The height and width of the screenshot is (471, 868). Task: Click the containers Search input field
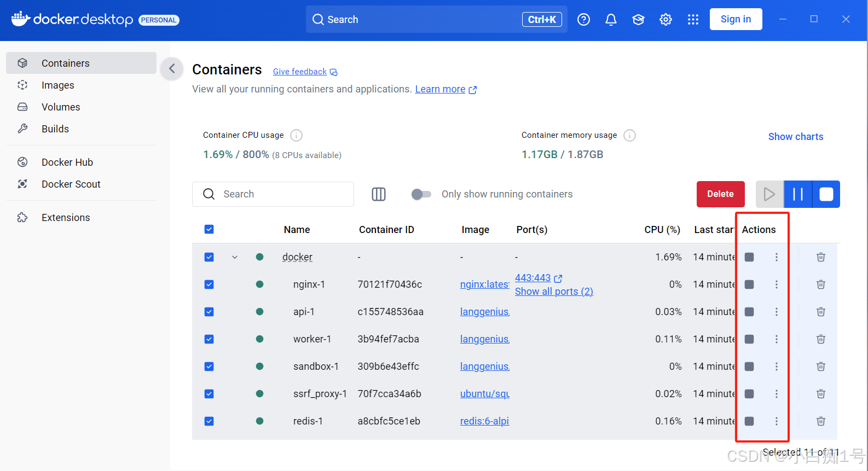[273, 194]
